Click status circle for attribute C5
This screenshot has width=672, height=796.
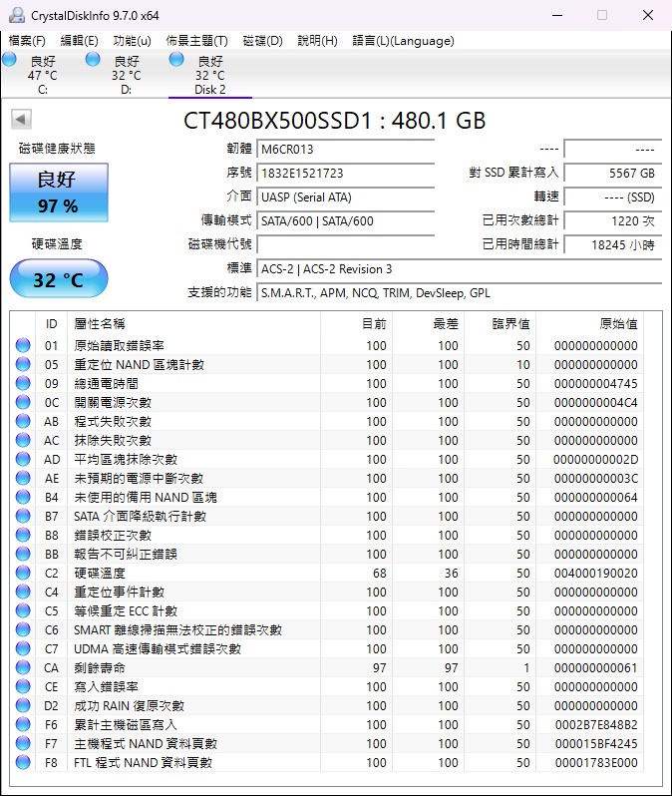point(23,610)
